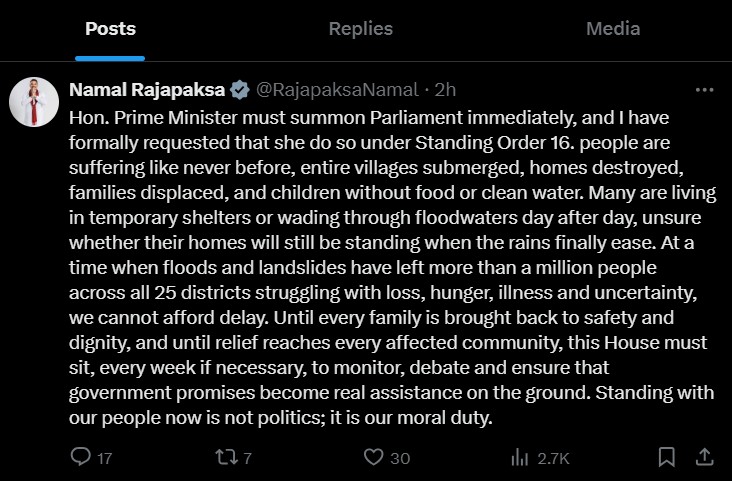Open the Media tab
The width and height of the screenshot is (732, 481).
pos(612,29)
